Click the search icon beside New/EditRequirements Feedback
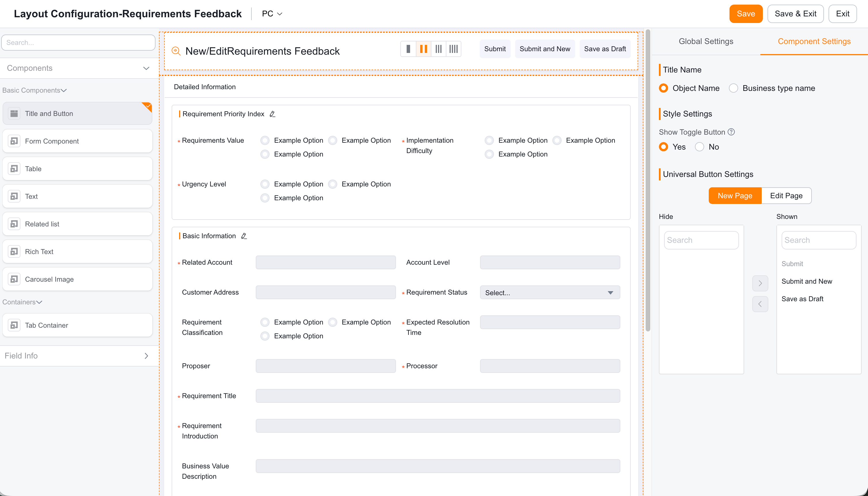The height and width of the screenshot is (496, 868). tap(176, 51)
